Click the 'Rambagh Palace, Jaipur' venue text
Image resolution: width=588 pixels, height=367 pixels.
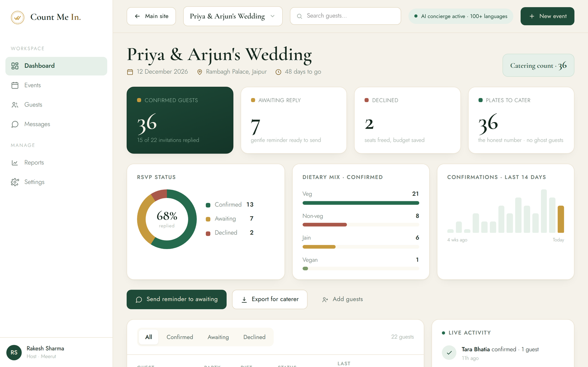(x=236, y=72)
